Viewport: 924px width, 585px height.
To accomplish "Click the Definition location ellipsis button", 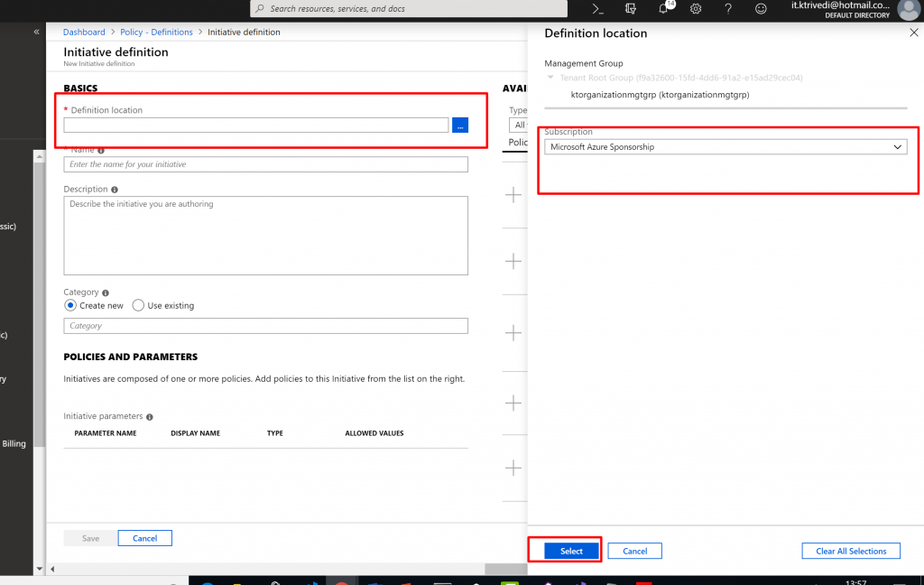I will pyautogui.click(x=460, y=125).
